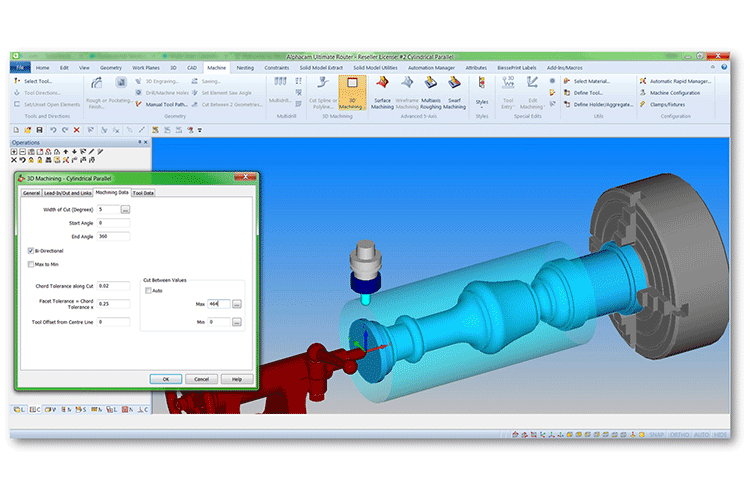
Task: Click the End Angle input field
Action: [113, 236]
